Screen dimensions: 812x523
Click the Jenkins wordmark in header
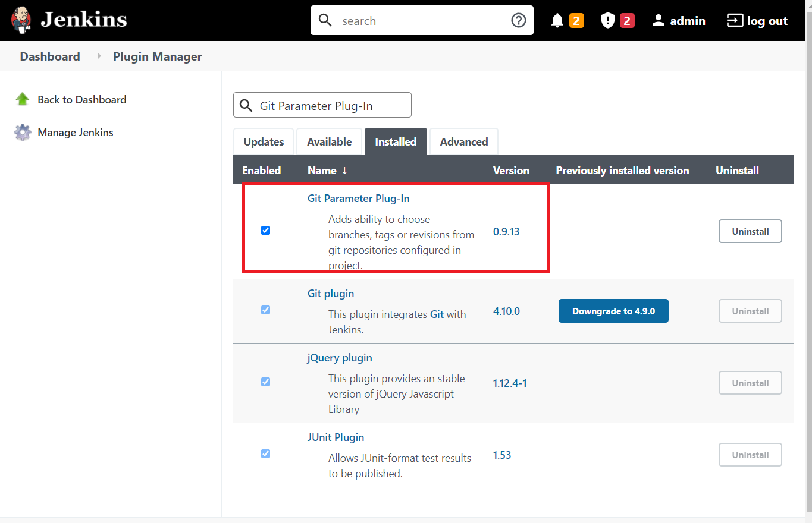pyautogui.click(x=84, y=20)
